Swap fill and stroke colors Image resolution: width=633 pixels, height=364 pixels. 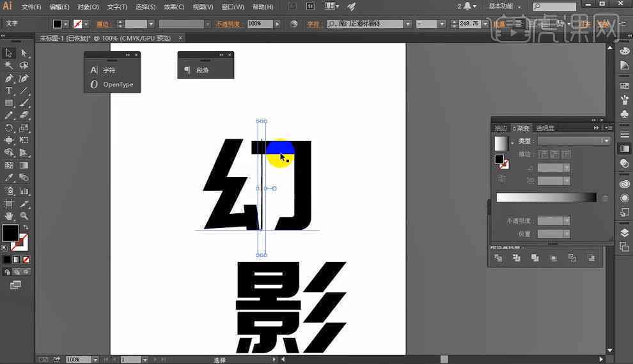pos(26,227)
